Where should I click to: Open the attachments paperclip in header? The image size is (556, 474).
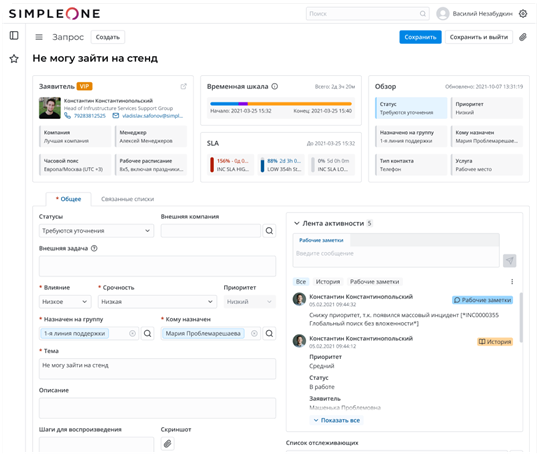[x=523, y=37]
